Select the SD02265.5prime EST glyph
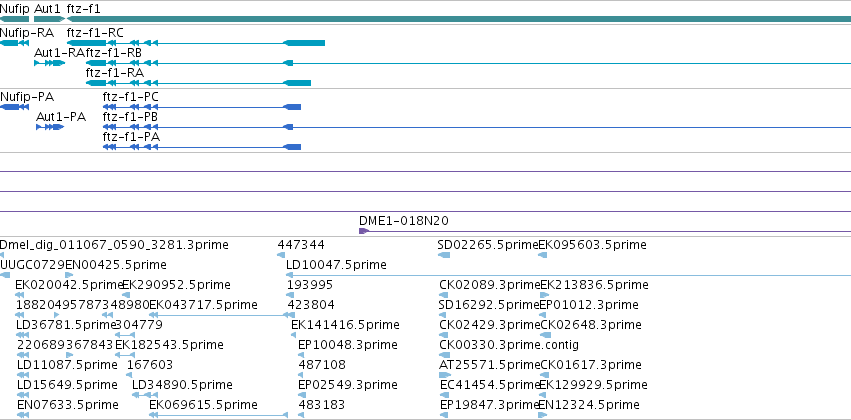The height and width of the screenshot is (420, 851). (443, 255)
